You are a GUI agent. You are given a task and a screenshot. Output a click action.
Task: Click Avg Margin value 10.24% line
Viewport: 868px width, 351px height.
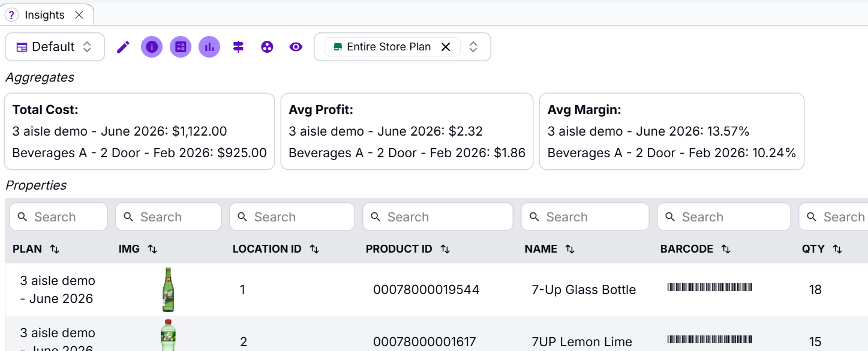(x=672, y=153)
